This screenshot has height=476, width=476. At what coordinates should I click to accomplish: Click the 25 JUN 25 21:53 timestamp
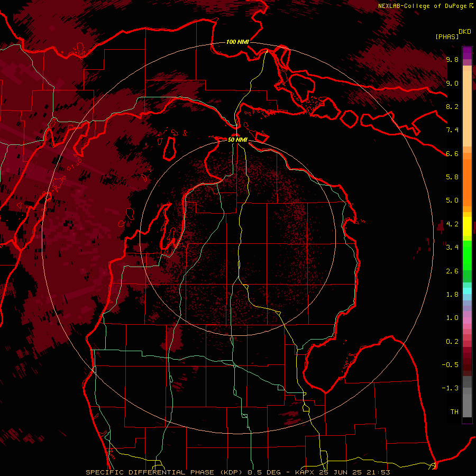coord(354,472)
